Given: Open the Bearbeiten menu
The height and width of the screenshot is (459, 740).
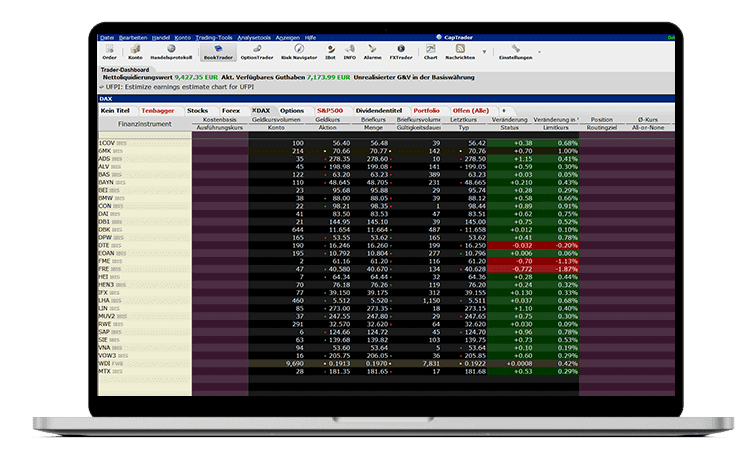Looking at the screenshot, I should point(133,37).
